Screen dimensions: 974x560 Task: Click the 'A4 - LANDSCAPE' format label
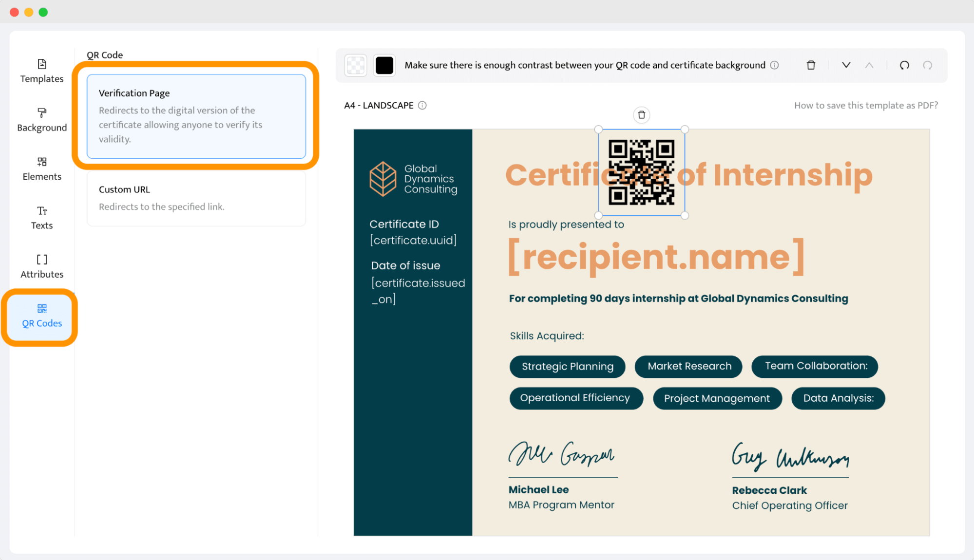(x=379, y=105)
